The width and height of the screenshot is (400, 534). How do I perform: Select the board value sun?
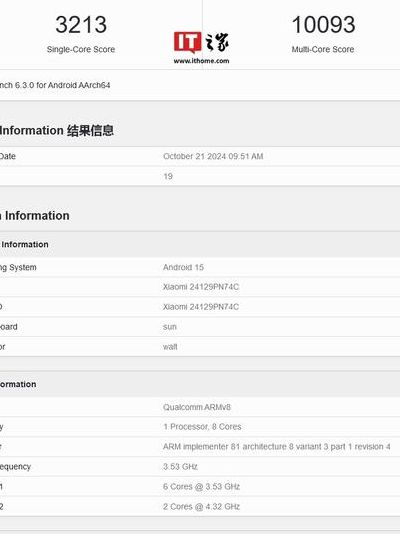coord(170,327)
